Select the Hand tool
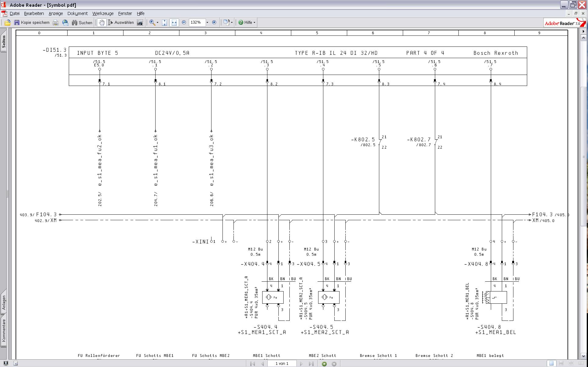The height and width of the screenshot is (367, 588). pyautogui.click(x=102, y=23)
